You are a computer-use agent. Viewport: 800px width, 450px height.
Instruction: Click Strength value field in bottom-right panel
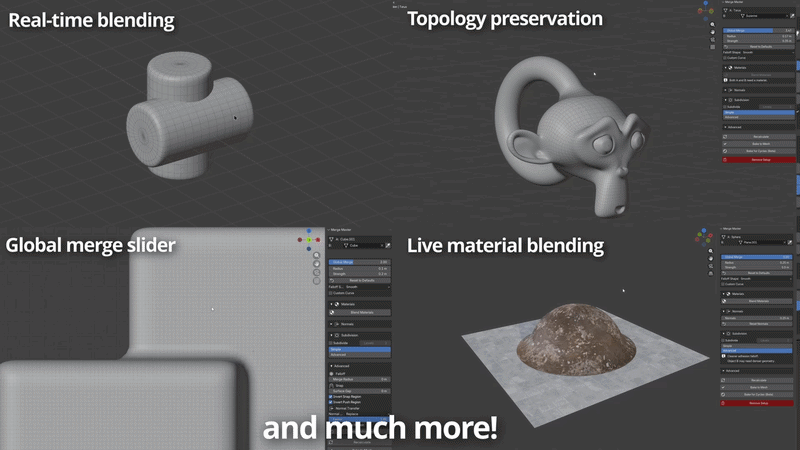click(756, 267)
